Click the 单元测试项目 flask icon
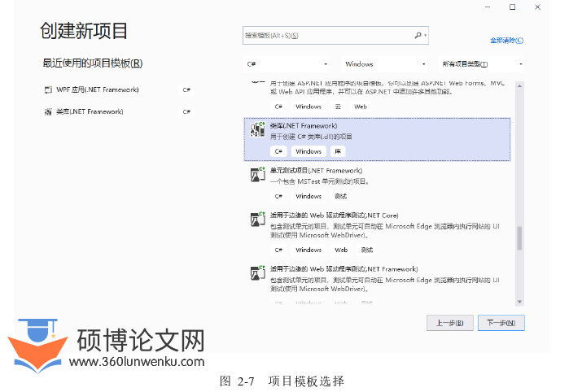Image resolution: width=582 pixels, height=392 pixels. tap(258, 174)
